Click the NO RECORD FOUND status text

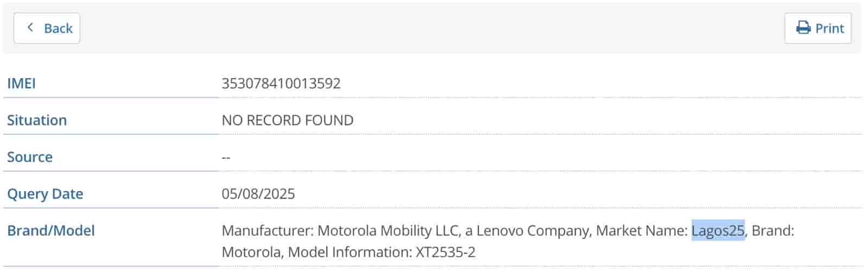click(288, 120)
